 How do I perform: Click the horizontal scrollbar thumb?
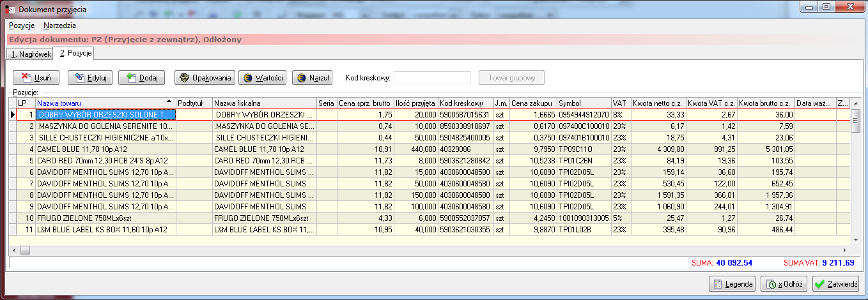(25, 250)
